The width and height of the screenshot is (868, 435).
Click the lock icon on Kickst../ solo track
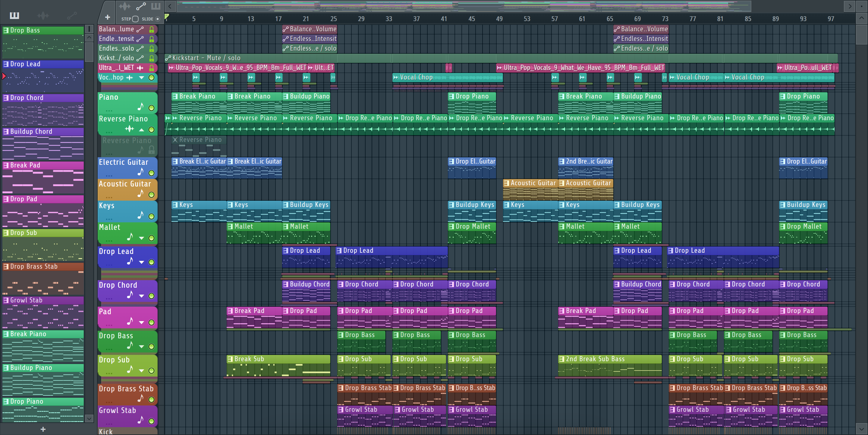tap(152, 58)
